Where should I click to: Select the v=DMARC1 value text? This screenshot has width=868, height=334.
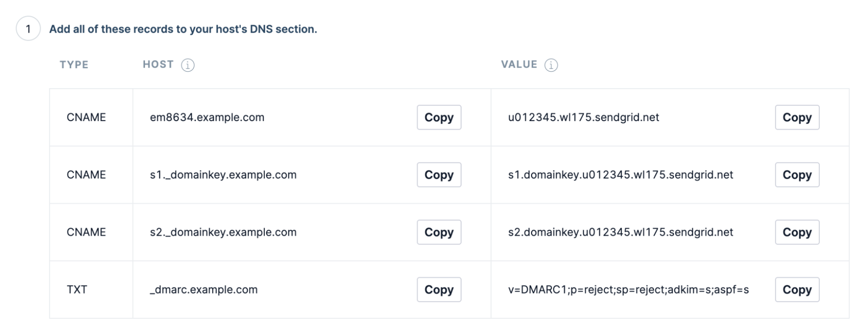coord(628,289)
